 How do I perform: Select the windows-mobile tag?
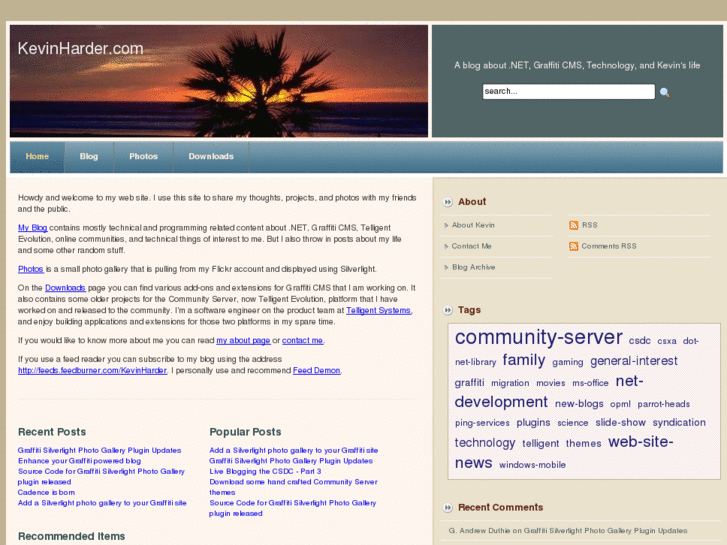pyautogui.click(x=532, y=465)
